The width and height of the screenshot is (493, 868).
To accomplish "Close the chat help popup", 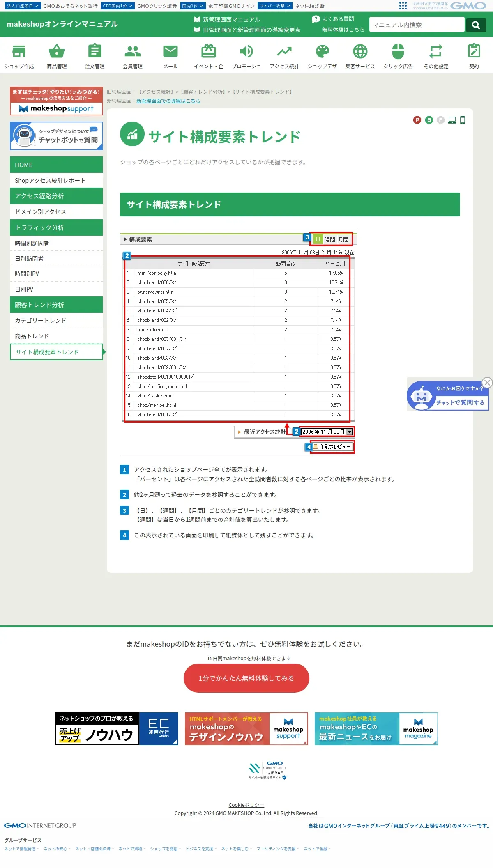I will [487, 383].
